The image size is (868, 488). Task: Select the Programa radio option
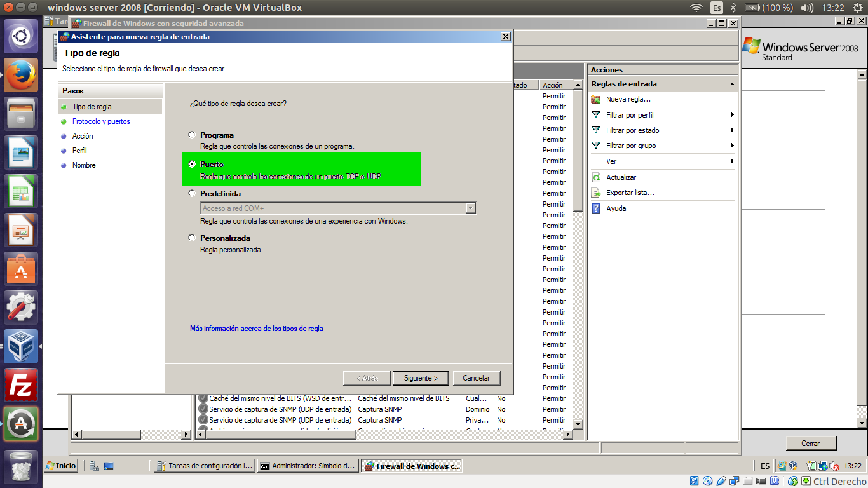click(x=192, y=135)
